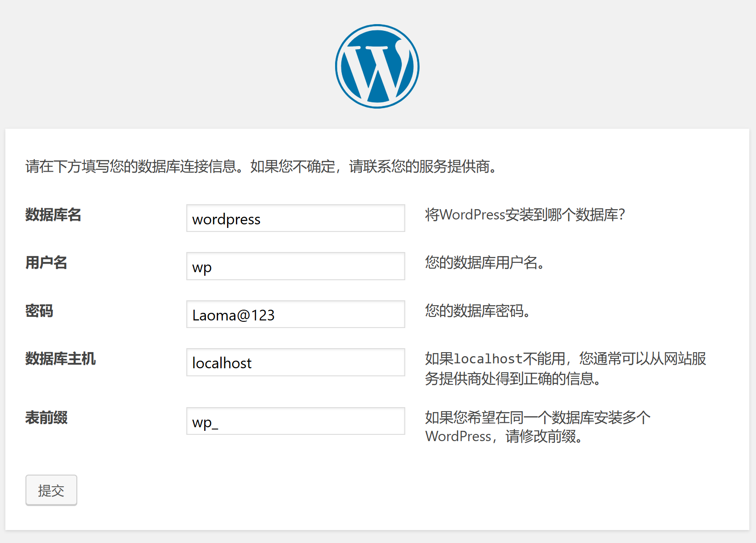Click hint text 您的数据库密码。
756x543 pixels.
[x=478, y=311]
